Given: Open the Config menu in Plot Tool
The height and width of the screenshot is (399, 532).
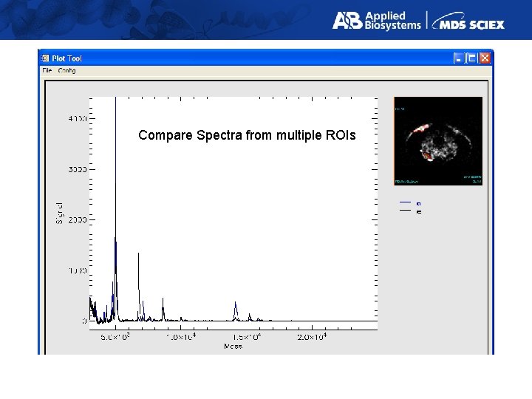Looking at the screenshot, I should point(66,71).
